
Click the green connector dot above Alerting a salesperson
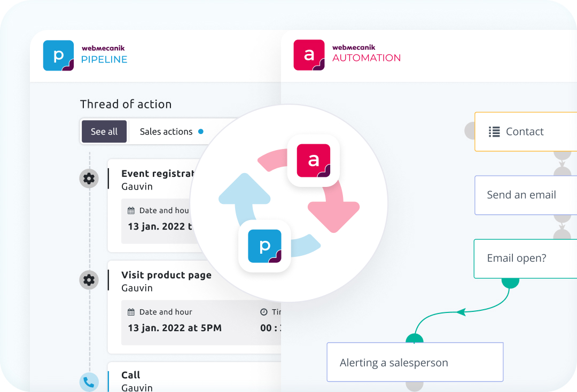click(415, 339)
